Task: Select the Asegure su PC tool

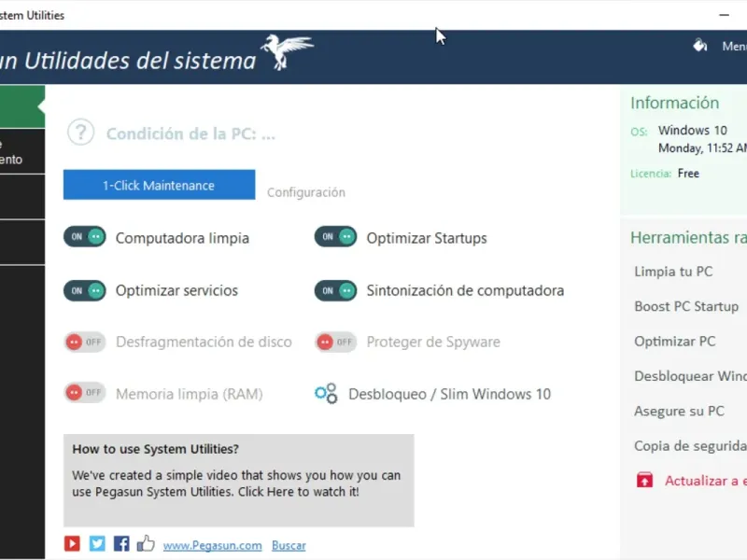Action: tap(679, 411)
